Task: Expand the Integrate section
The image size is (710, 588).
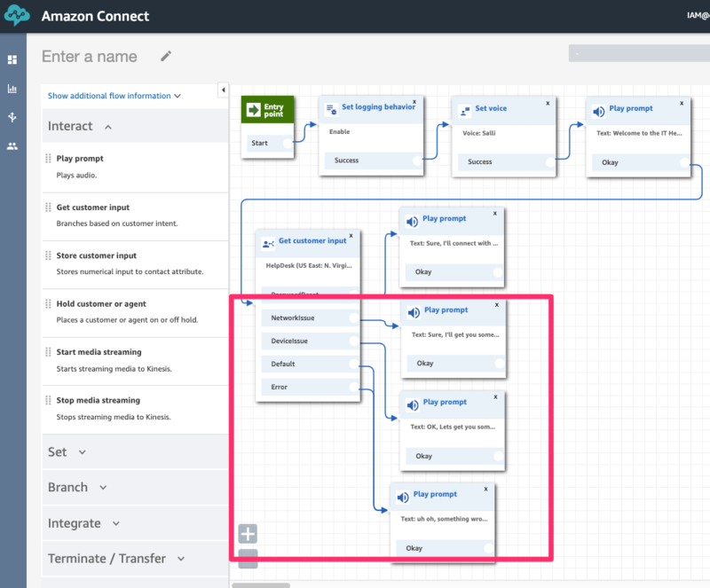Action: 136,523
